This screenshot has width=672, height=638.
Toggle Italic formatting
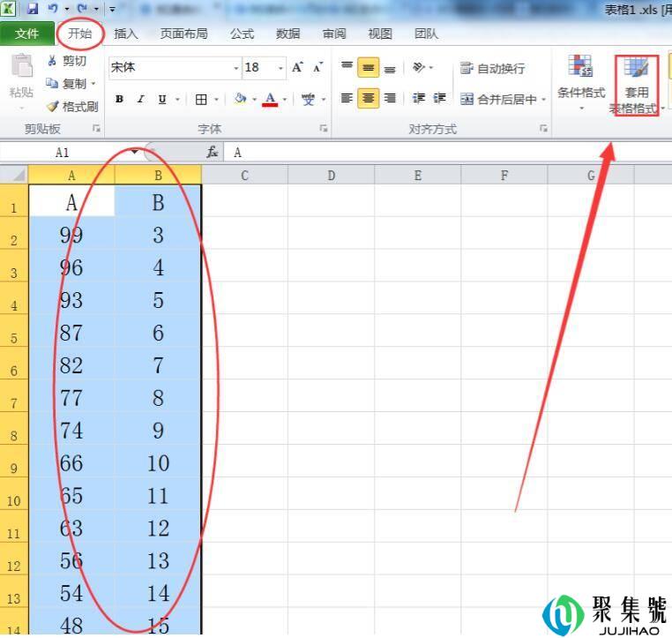pos(140,100)
